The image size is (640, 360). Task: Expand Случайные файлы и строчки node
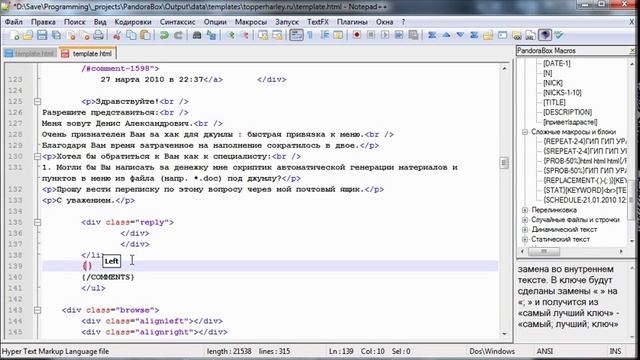coord(525,220)
